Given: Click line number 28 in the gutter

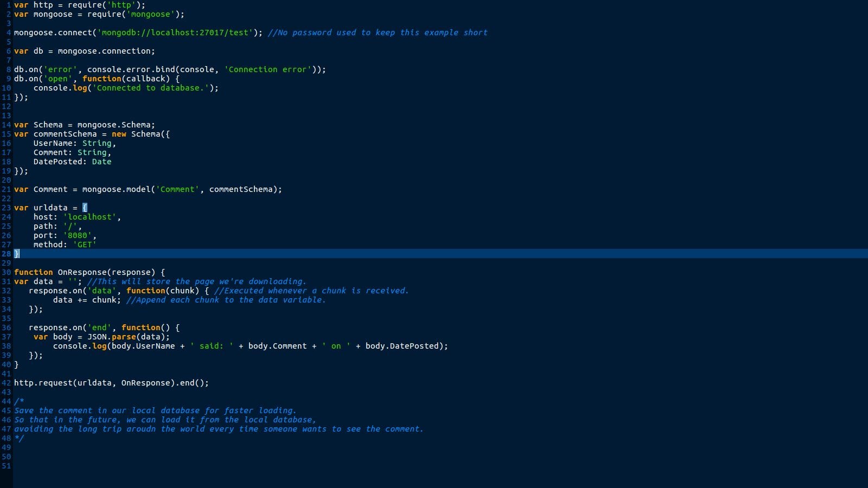Looking at the screenshot, I should (x=6, y=254).
